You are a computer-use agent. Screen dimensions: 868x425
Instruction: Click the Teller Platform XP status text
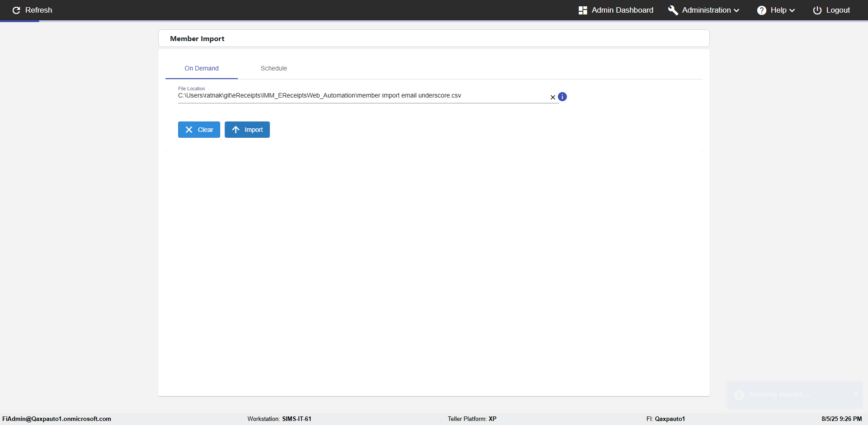click(x=472, y=419)
